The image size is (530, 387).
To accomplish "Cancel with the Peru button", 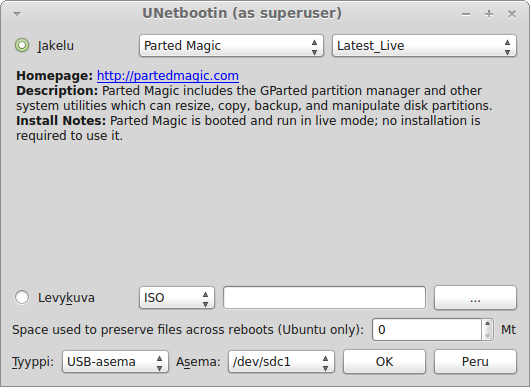I will 475,362.
